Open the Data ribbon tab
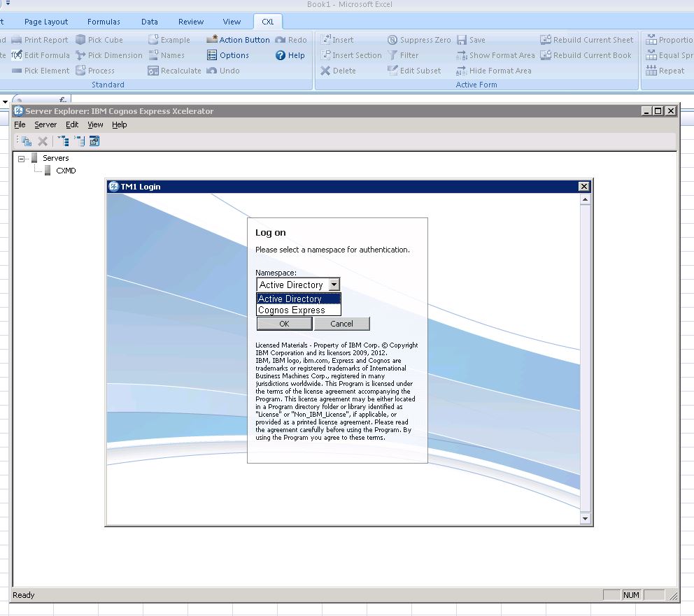Screen dimensions: 694x616 [x=150, y=22]
